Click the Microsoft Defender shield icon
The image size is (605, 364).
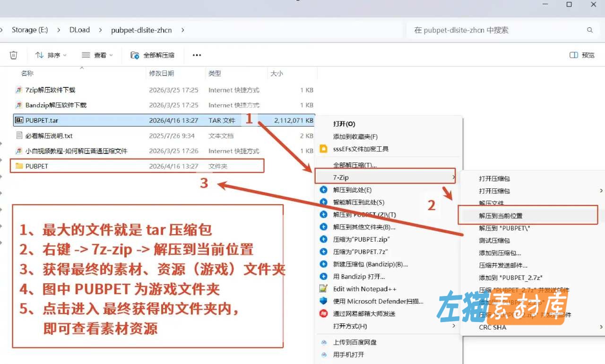pos(323,301)
